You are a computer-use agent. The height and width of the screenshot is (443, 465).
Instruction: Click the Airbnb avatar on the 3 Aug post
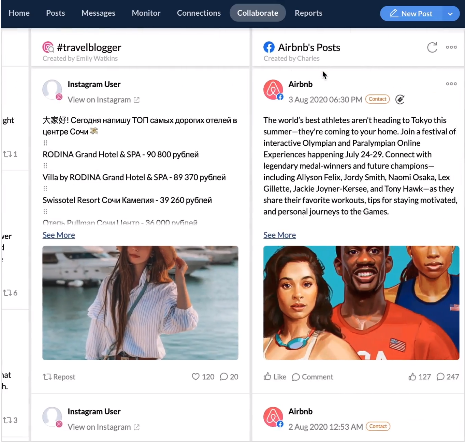click(x=273, y=90)
